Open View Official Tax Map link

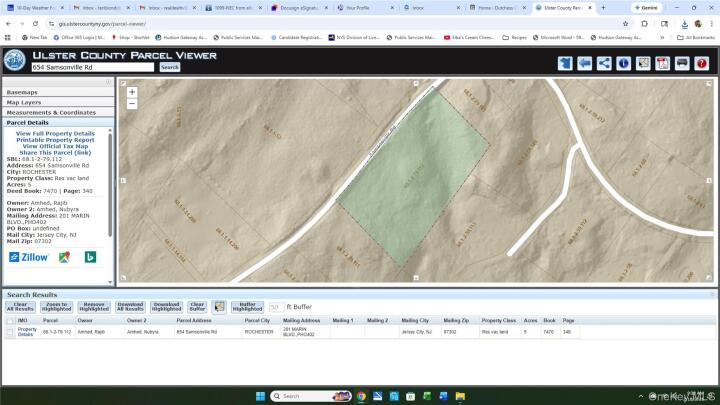coord(56,146)
